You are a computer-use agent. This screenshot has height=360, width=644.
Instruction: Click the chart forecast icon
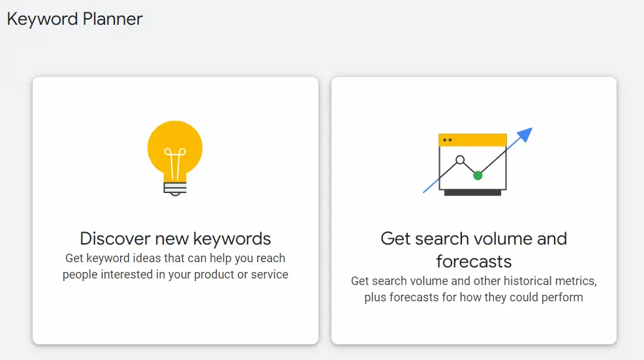click(474, 163)
